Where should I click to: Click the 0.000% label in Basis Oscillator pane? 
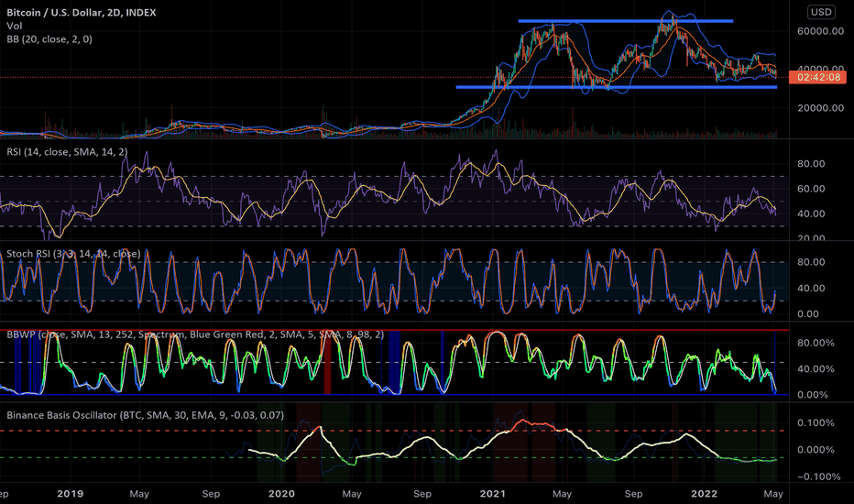coord(816,450)
